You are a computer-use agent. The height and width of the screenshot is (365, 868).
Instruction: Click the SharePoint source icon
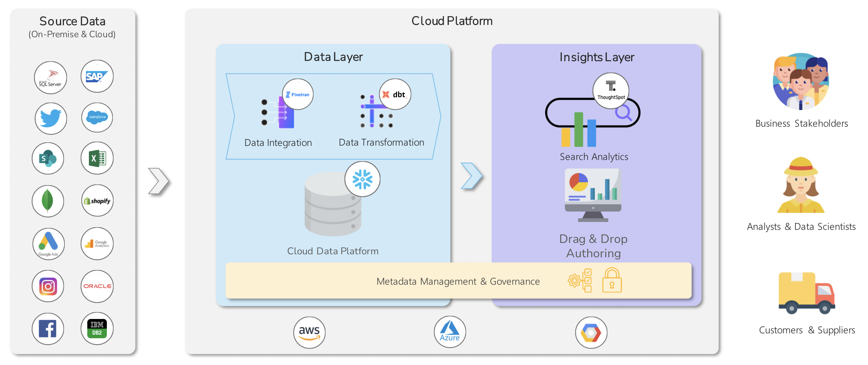click(48, 158)
